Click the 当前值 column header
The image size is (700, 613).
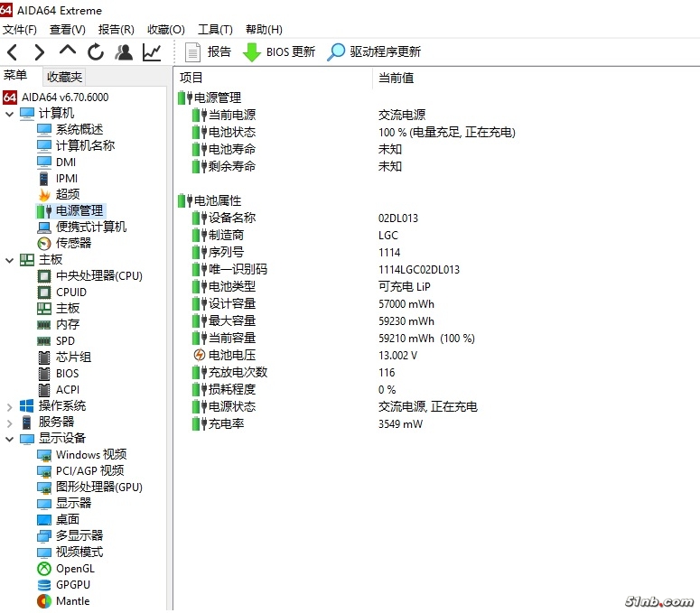click(x=396, y=78)
